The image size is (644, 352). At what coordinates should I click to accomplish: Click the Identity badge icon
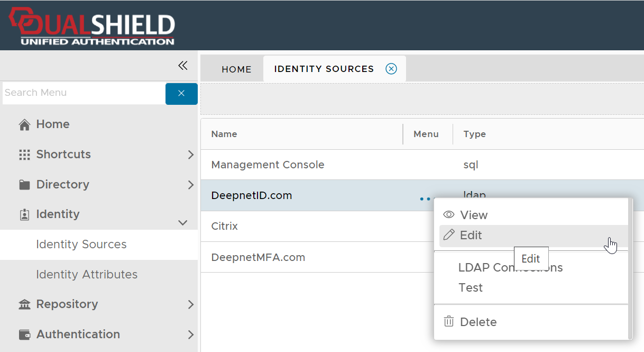pos(24,215)
